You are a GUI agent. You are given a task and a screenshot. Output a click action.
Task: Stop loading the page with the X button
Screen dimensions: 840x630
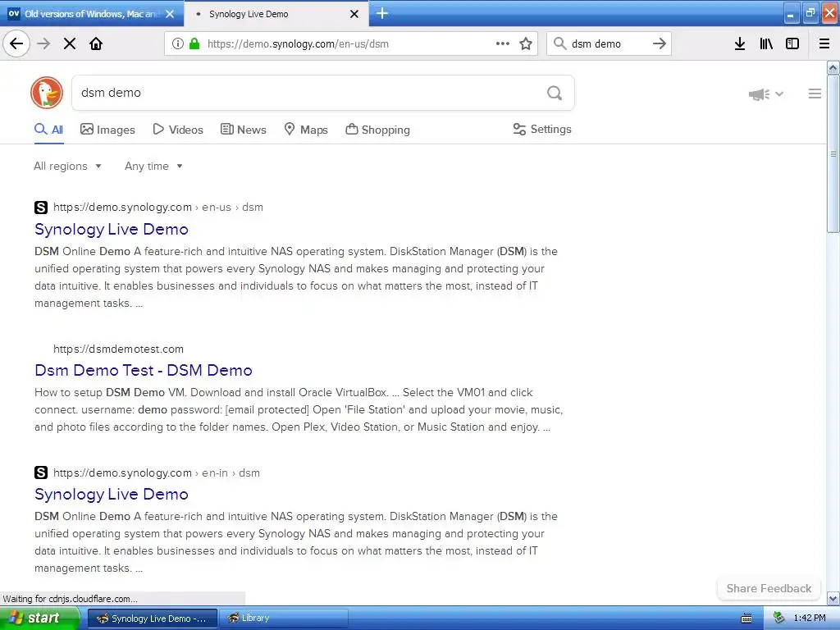click(x=70, y=43)
